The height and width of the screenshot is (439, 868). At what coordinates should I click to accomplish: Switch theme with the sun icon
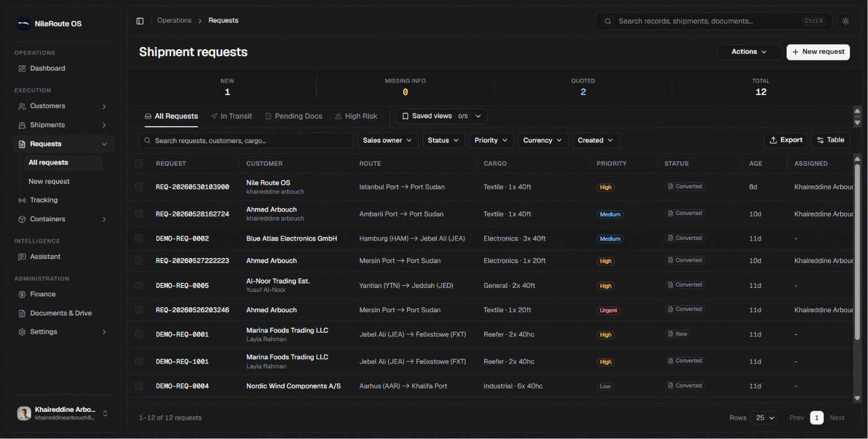(x=845, y=21)
